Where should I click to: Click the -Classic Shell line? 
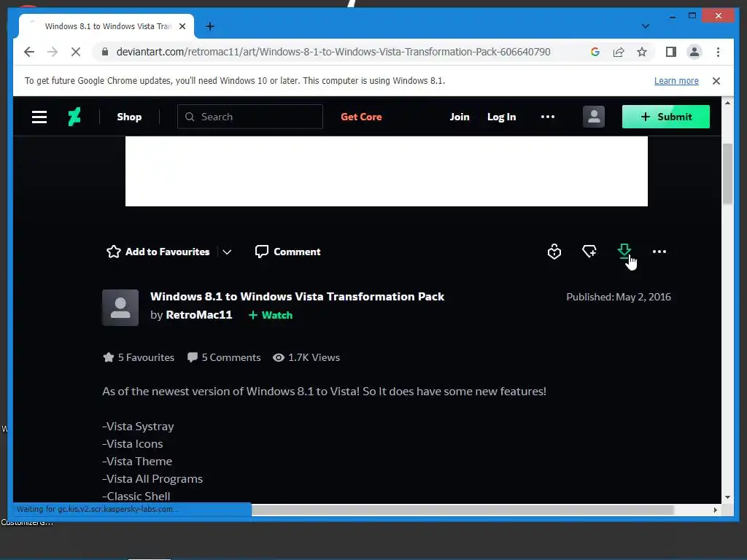pos(136,496)
